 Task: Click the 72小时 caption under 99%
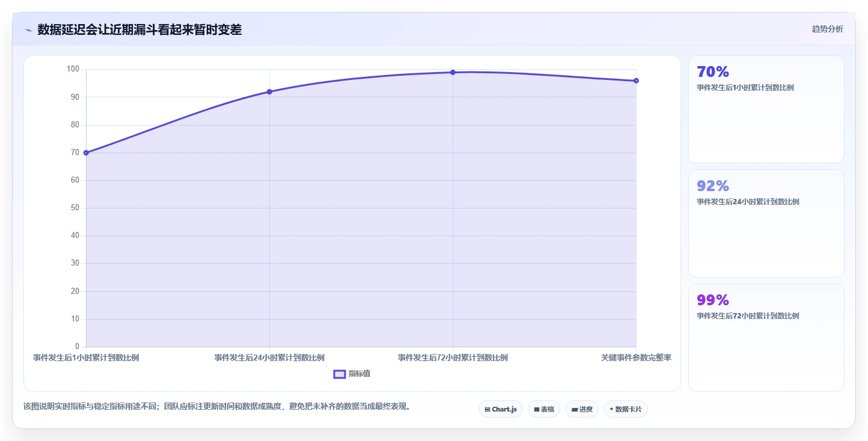[x=748, y=316]
